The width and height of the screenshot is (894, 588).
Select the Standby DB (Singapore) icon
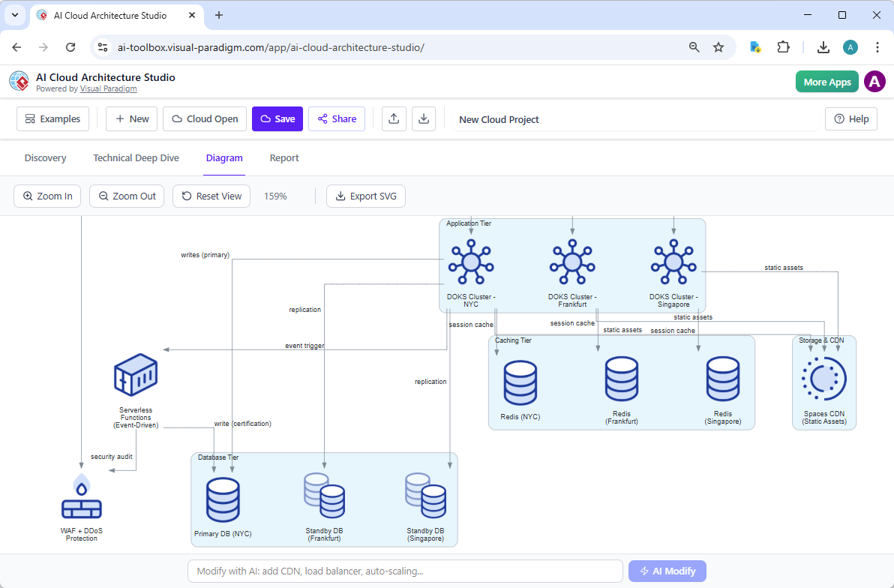click(x=426, y=497)
